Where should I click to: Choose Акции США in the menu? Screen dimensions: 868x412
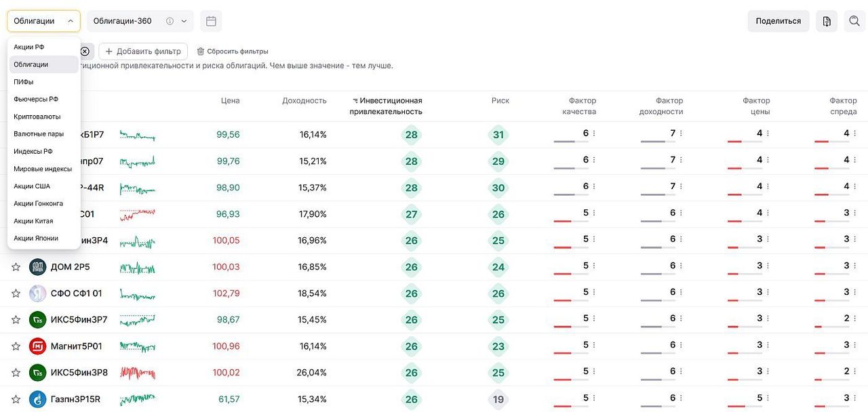point(32,186)
